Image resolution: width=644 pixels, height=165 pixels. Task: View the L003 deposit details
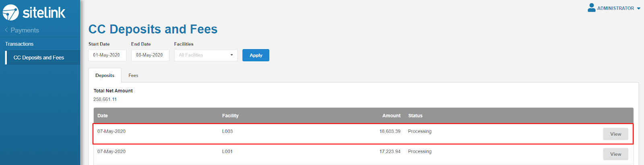point(615,134)
